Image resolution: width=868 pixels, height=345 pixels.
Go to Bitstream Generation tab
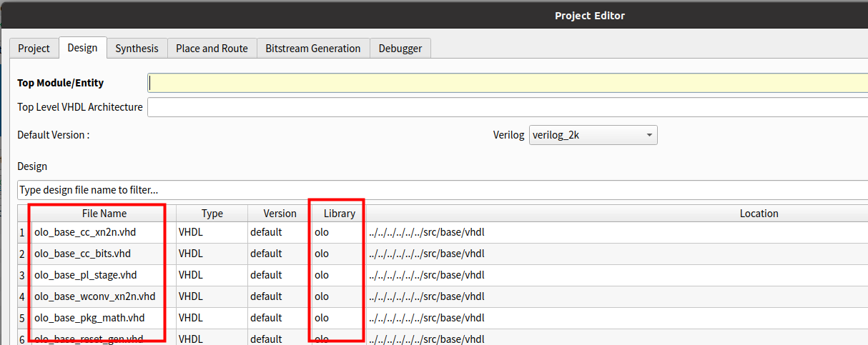[x=313, y=49]
